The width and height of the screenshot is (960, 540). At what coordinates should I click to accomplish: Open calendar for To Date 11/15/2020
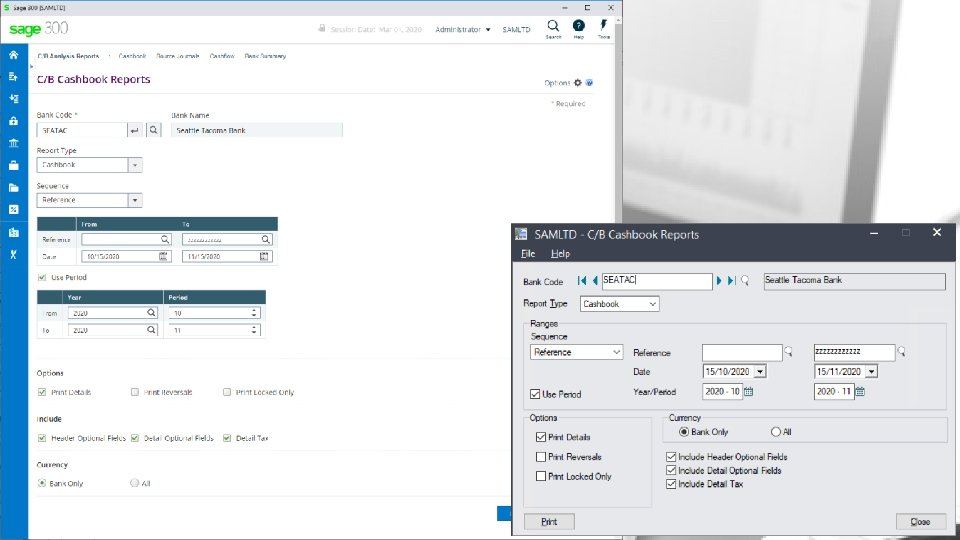point(264,257)
